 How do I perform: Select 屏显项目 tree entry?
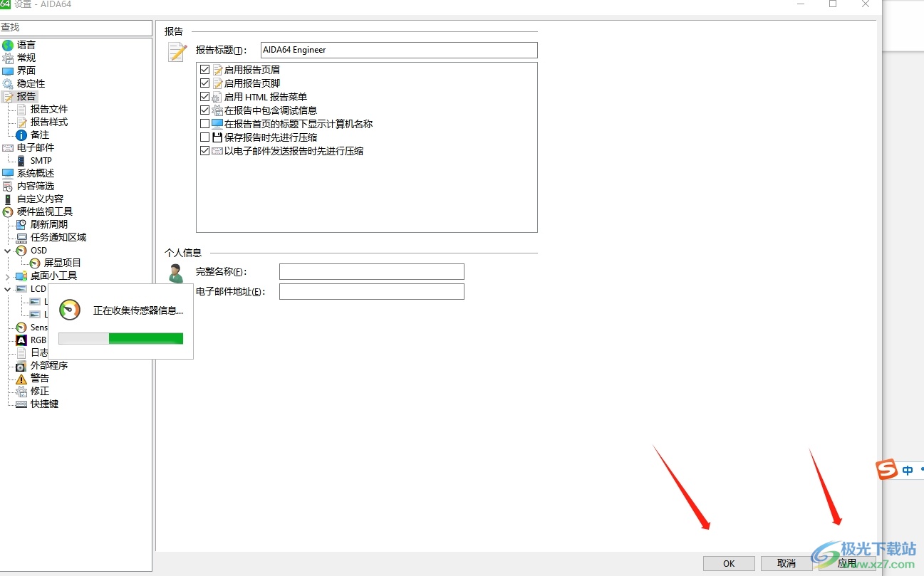(x=63, y=263)
